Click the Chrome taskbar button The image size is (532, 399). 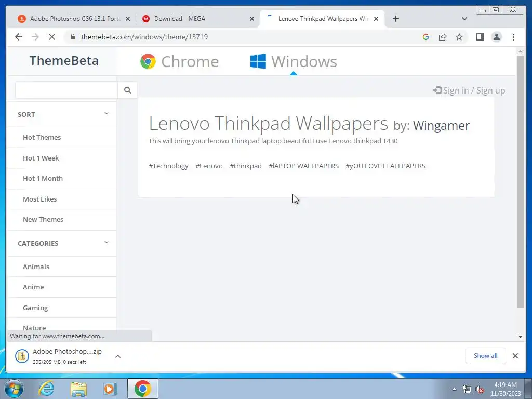[142, 389]
